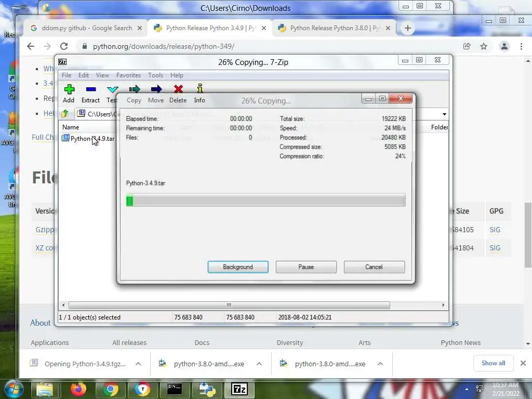Screen dimensions: 532x399
Task: Click the Test tool in 7-Zip toolbar
Action: click(112, 94)
